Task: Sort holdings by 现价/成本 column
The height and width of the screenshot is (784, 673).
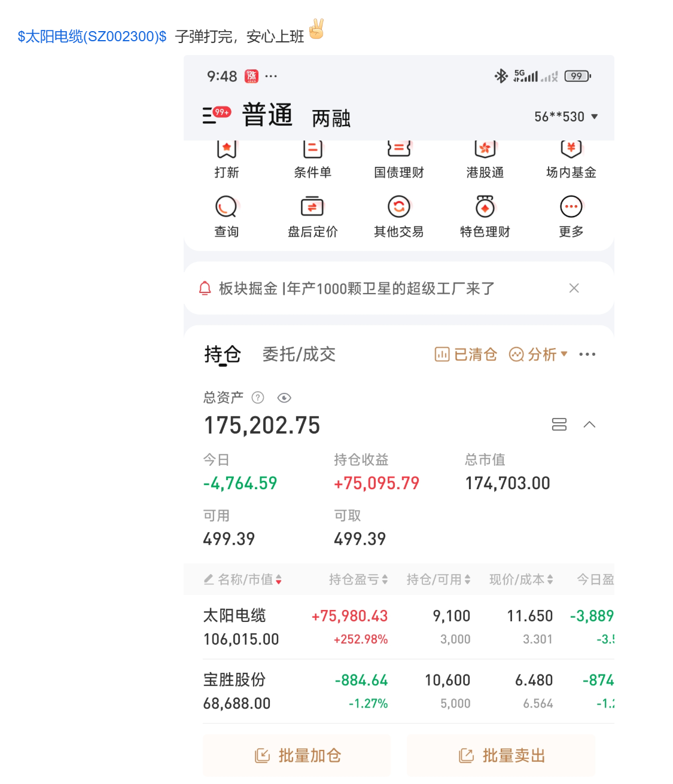Action: (x=521, y=579)
